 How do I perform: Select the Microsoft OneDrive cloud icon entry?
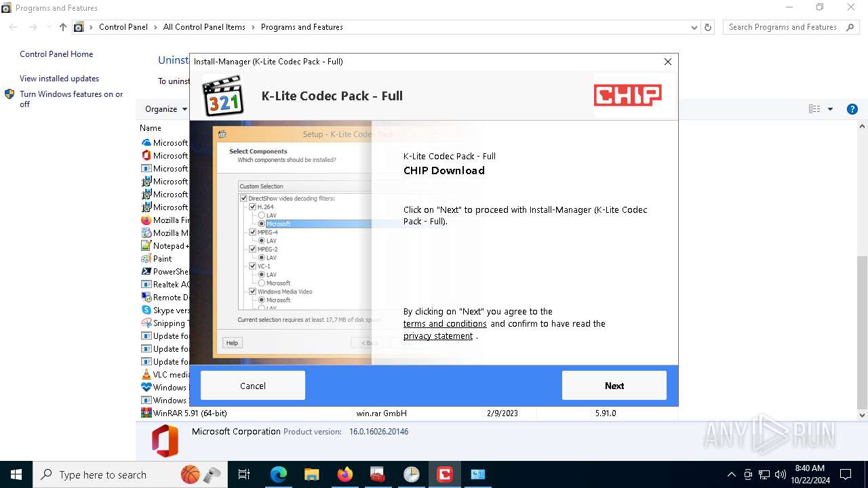click(146, 143)
